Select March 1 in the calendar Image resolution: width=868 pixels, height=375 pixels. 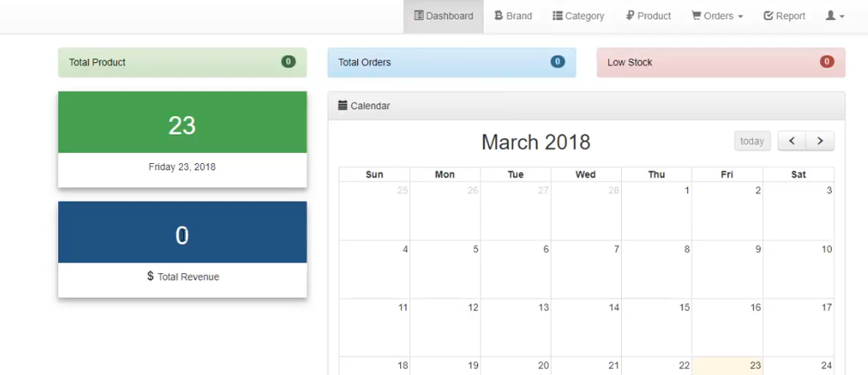pyautogui.click(x=656, y=211)
